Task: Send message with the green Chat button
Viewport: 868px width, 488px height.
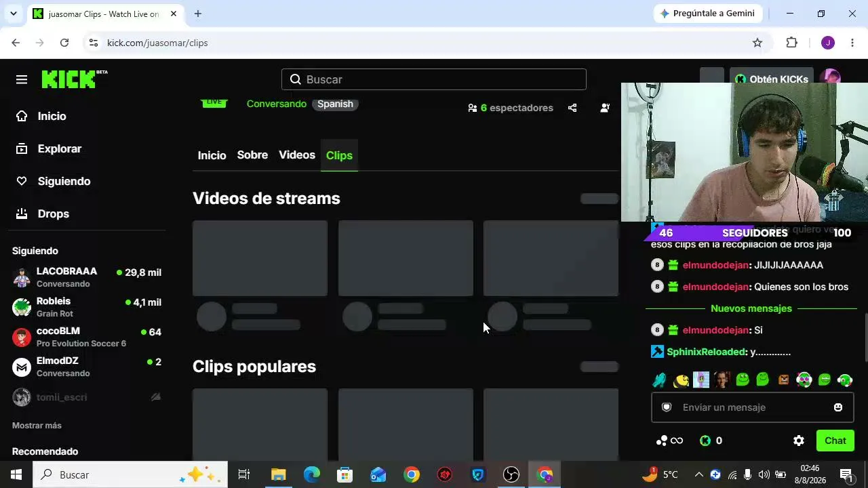Action: (835, 441)
